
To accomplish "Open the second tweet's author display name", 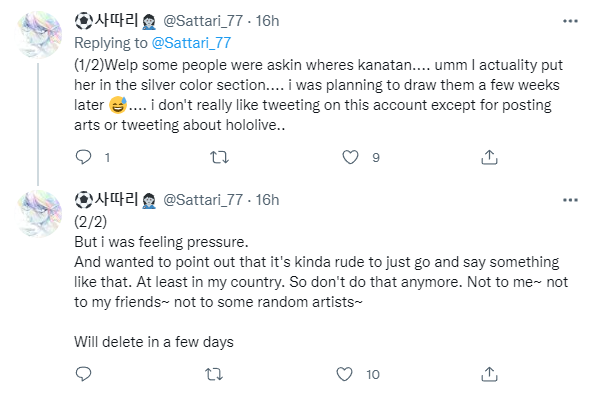I will (116, 200).
